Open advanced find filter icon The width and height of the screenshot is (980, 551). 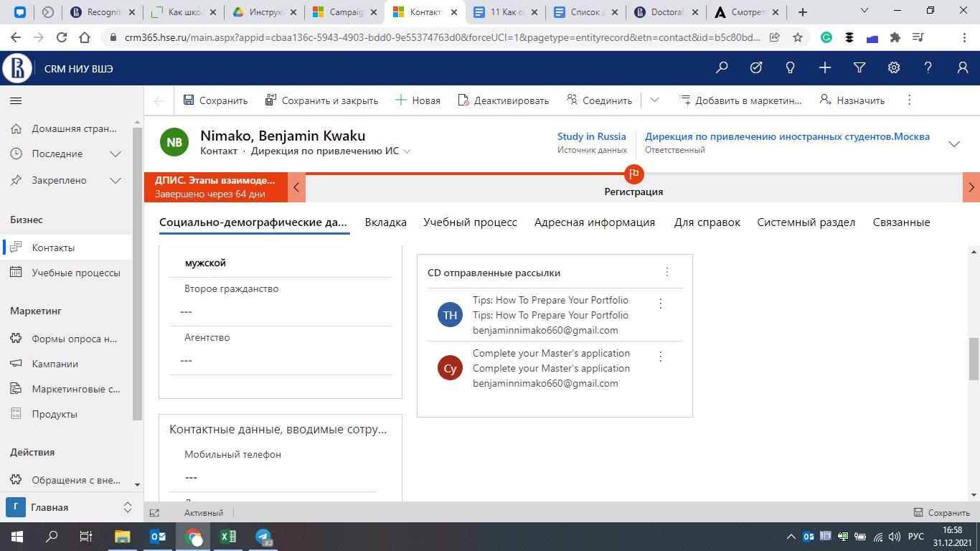[x=859, y=67]
